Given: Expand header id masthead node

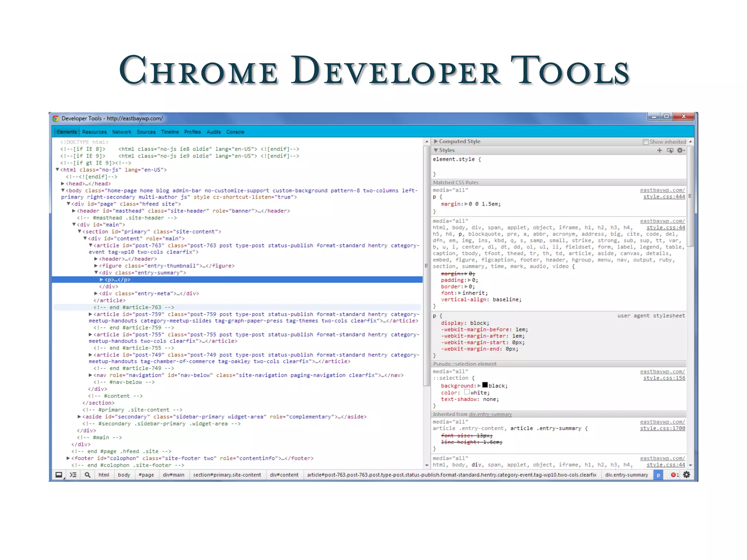Looking at the screenshot, I should point(74,211).
